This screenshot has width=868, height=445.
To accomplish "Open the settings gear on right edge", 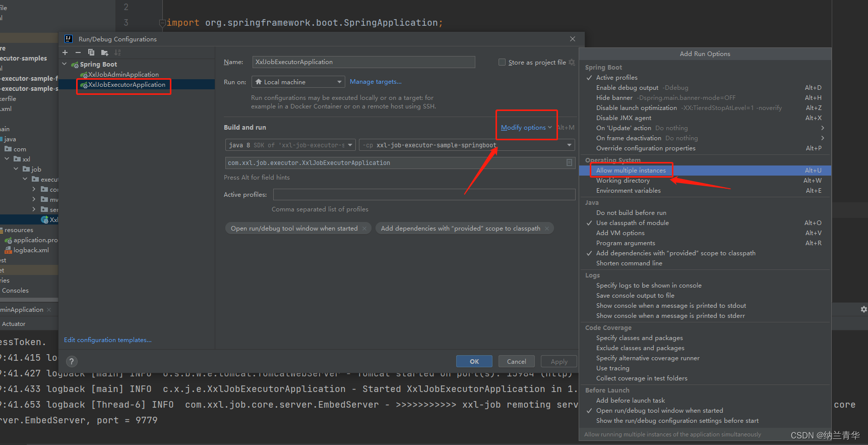I will pyautogui.click(x=863, y=309).
